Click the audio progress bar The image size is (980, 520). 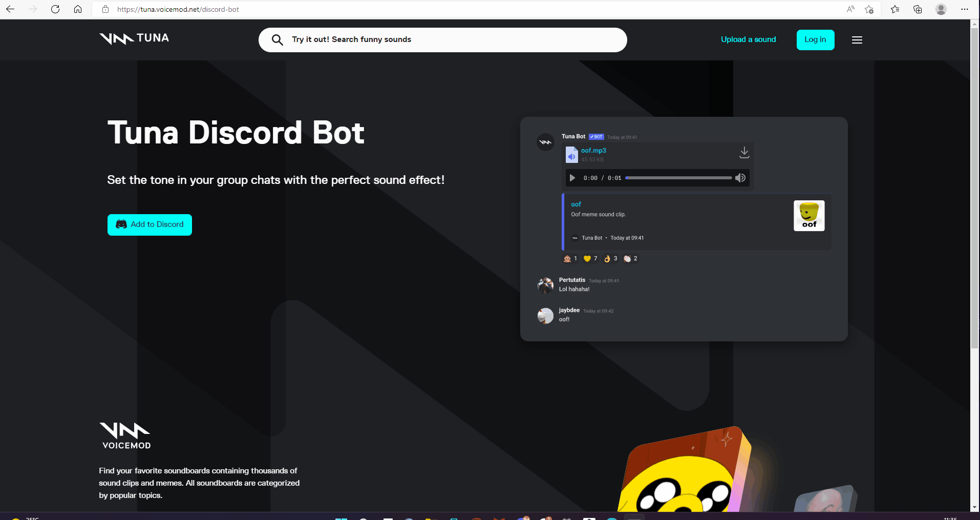tap(678, 178)
